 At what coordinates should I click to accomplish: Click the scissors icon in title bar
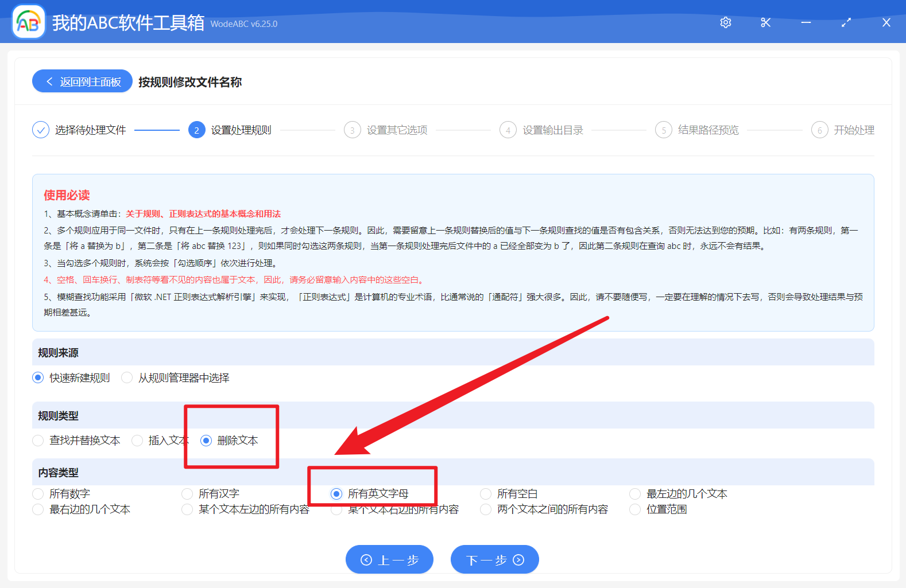pos(765,22)
